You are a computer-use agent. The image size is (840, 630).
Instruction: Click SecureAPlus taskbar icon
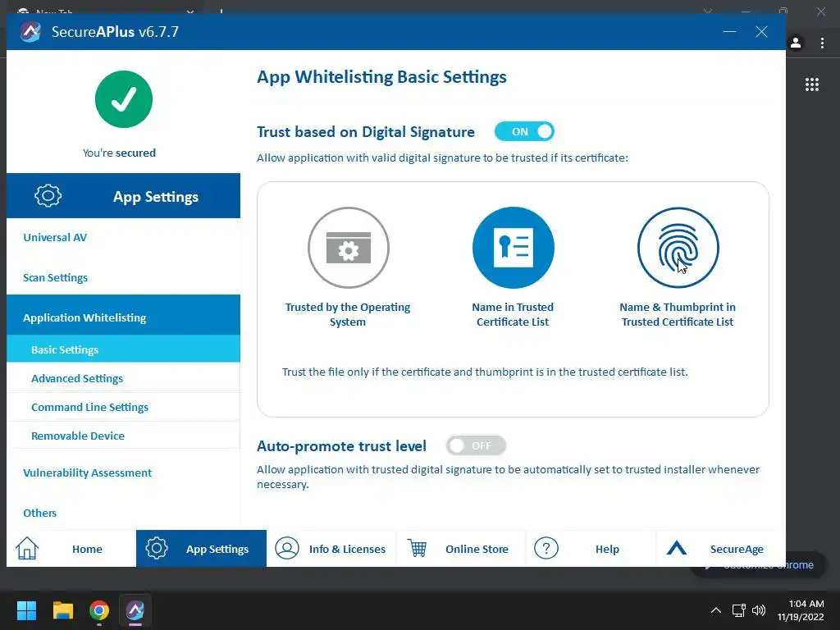tap(135, 610)
